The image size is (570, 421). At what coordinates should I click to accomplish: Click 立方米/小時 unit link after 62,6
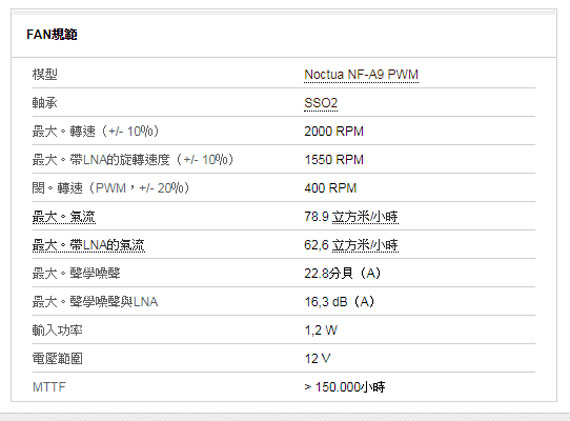coord(365,245)
